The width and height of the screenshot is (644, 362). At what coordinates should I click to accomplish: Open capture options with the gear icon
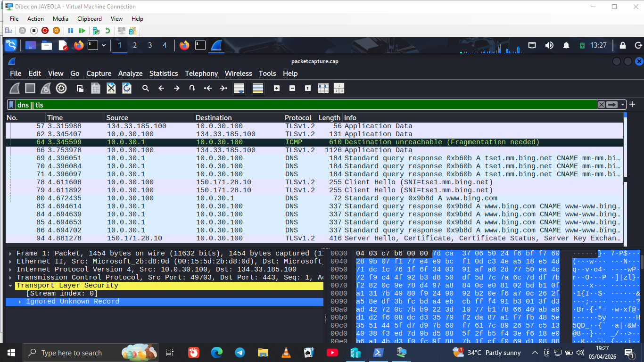61,88
